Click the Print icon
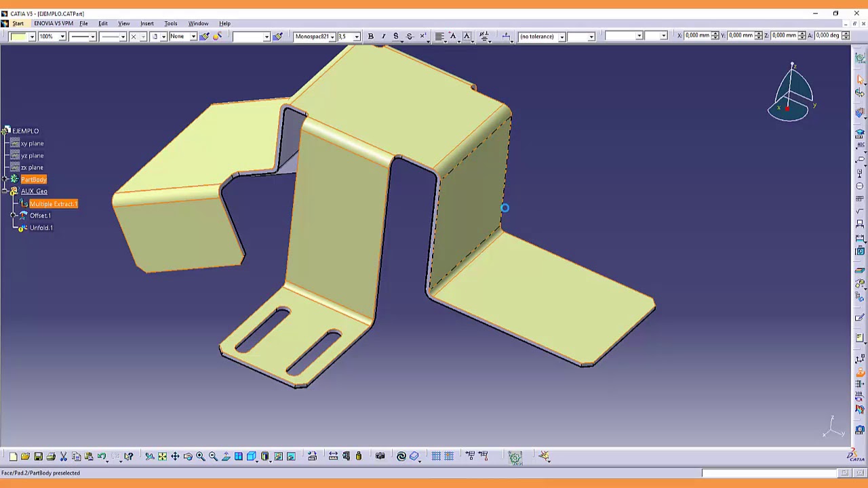Viewport: 868px width, 488px height. click(51, 456)
